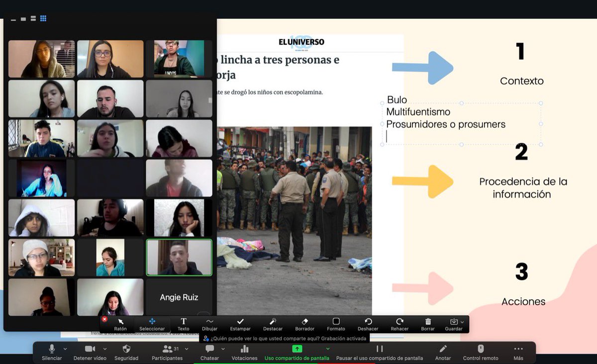Open the Formato annotation options
The image size is (597, 364).
pyautogui.click(x=336, y=324)
